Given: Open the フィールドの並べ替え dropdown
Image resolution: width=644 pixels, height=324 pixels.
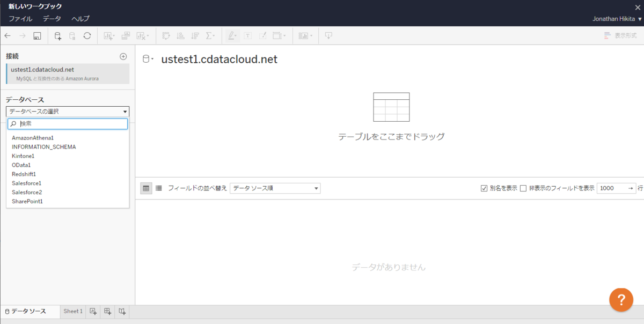Looking at the screenshot, I should point(275,188).
